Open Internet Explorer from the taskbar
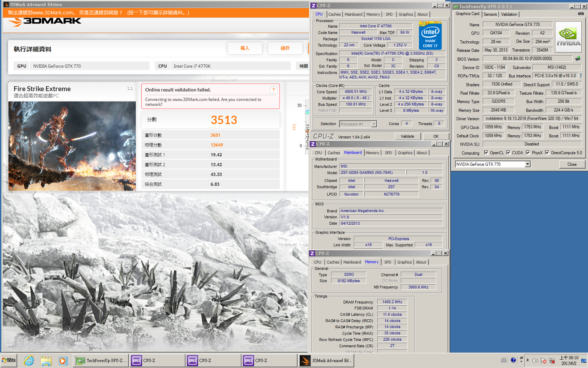The image size is (588, 368). (29, 360)
